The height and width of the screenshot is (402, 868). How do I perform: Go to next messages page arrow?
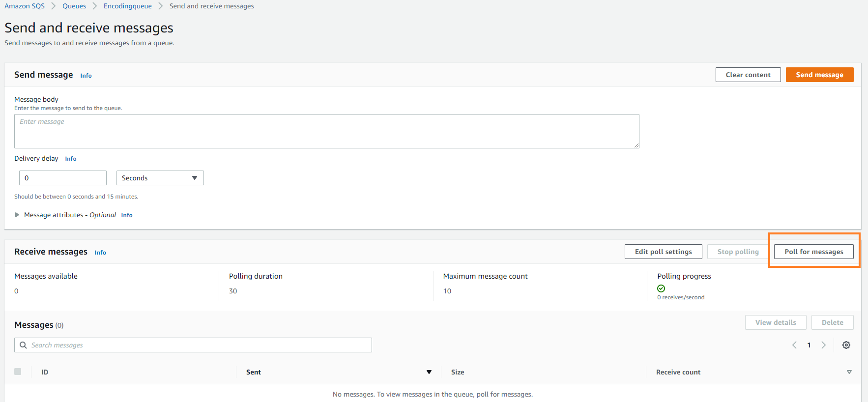coord(823,345)
